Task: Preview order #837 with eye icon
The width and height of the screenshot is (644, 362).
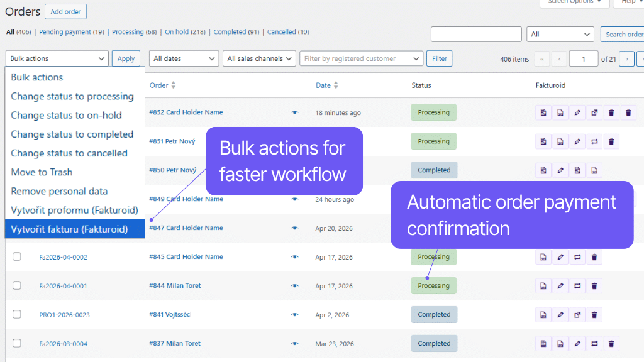Action: (294, 344)
